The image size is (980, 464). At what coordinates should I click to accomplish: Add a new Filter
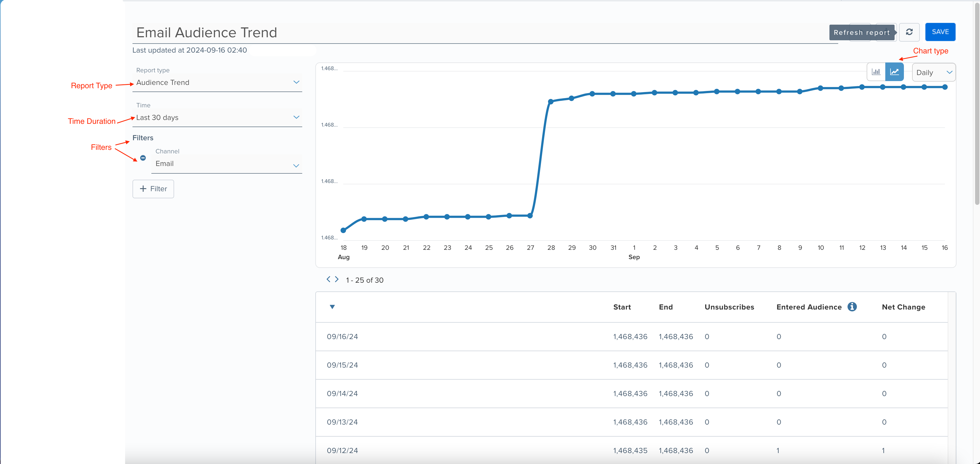pyautogui.click(x=153, y=189)
